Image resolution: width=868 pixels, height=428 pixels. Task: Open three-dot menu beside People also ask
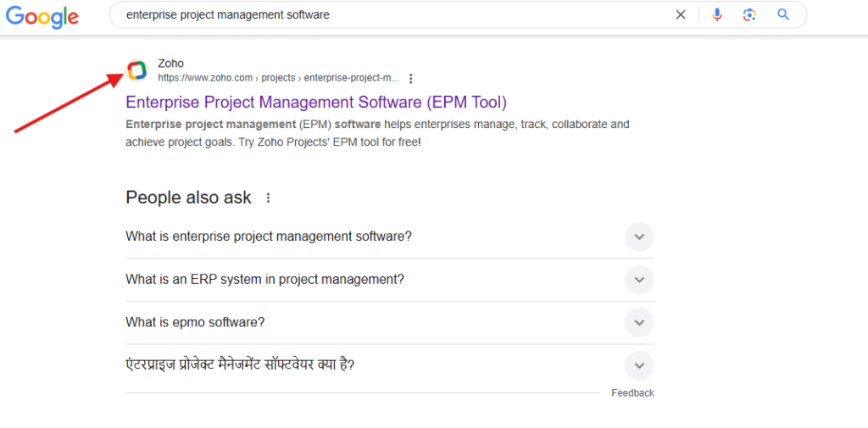coord(269,197)
